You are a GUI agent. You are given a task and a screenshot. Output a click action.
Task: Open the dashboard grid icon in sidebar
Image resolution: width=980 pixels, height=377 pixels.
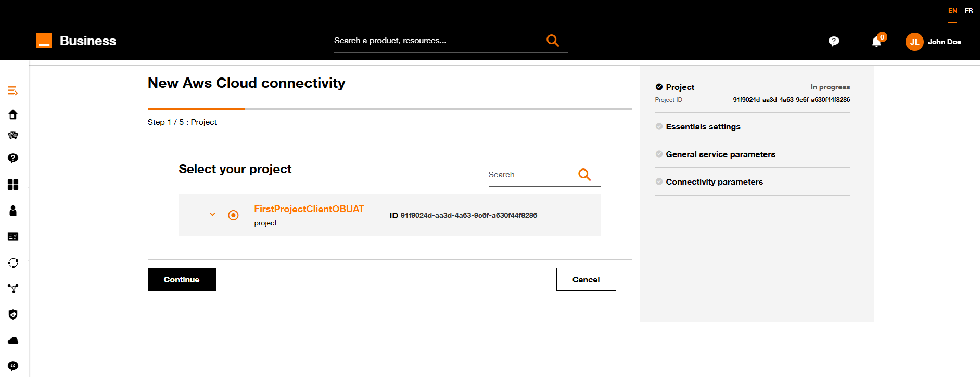click(x=13, y=185)
